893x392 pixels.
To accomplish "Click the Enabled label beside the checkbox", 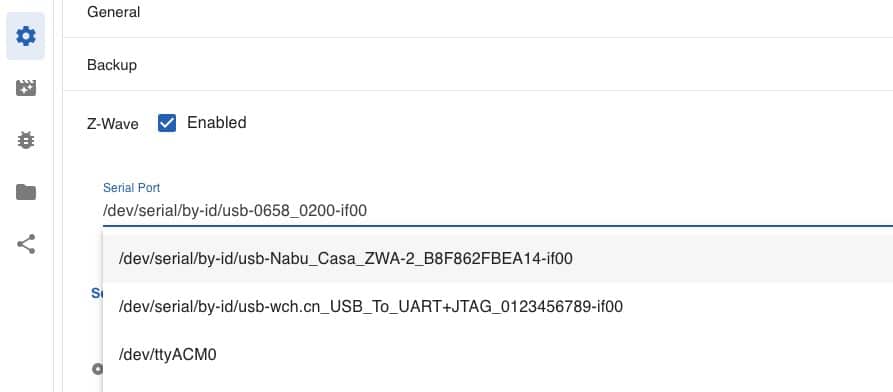I will click(x=216, y=122).
